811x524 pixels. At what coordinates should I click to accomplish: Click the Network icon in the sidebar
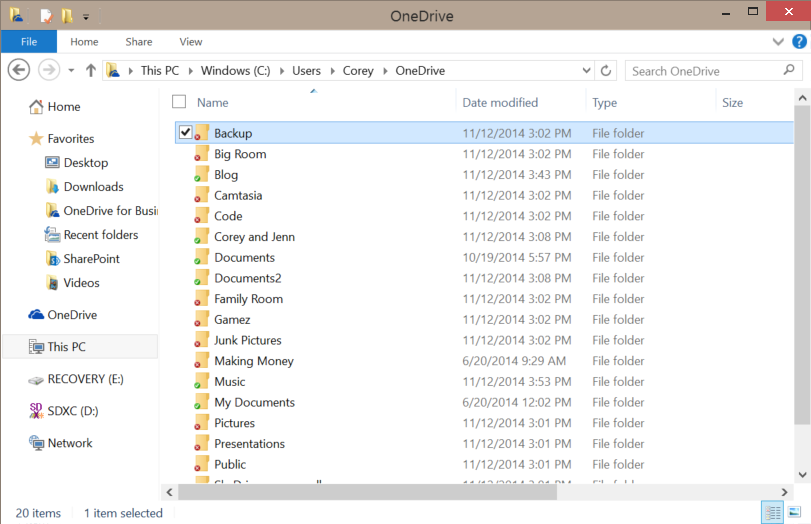point(36,443)
